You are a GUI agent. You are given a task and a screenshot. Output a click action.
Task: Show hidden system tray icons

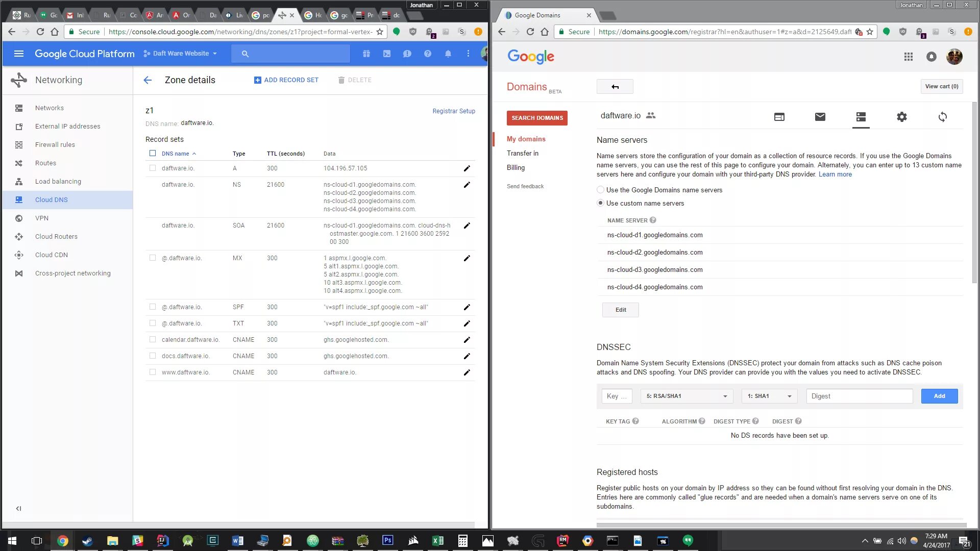pyautogui.click(x=865, y=541)
